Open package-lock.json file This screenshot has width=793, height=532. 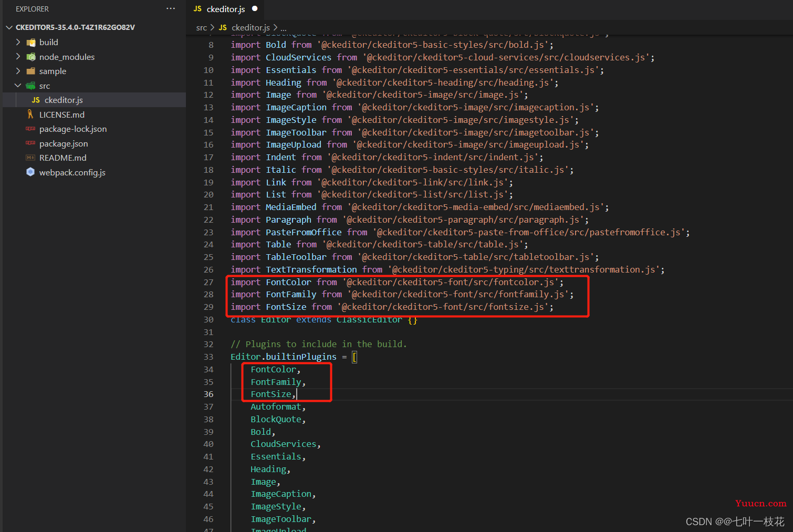[73, 129]
